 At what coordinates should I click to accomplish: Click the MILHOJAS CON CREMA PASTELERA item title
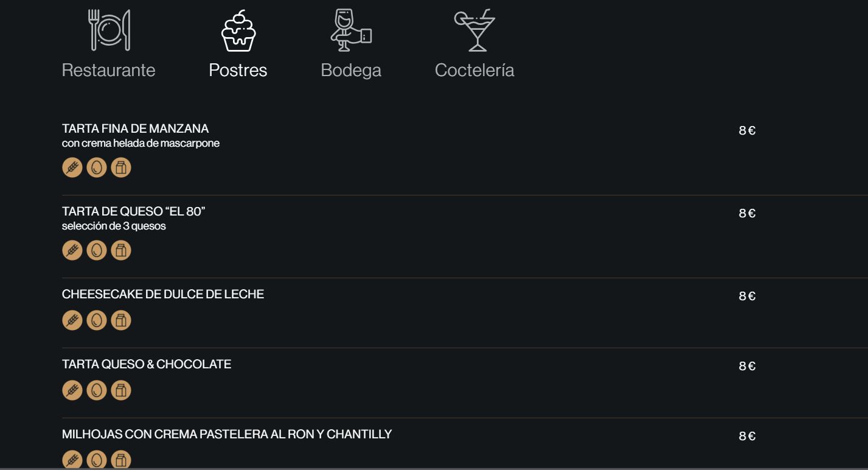[x=227, y=434]
